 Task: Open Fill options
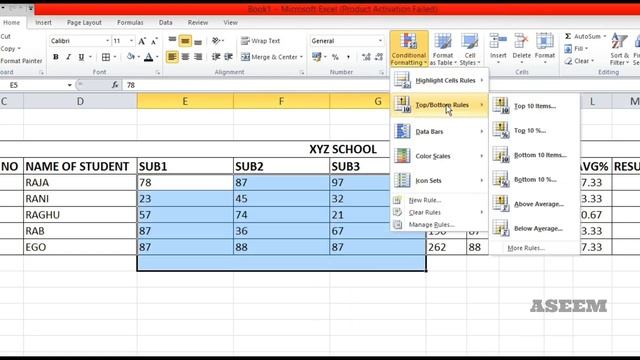(576, 49)
